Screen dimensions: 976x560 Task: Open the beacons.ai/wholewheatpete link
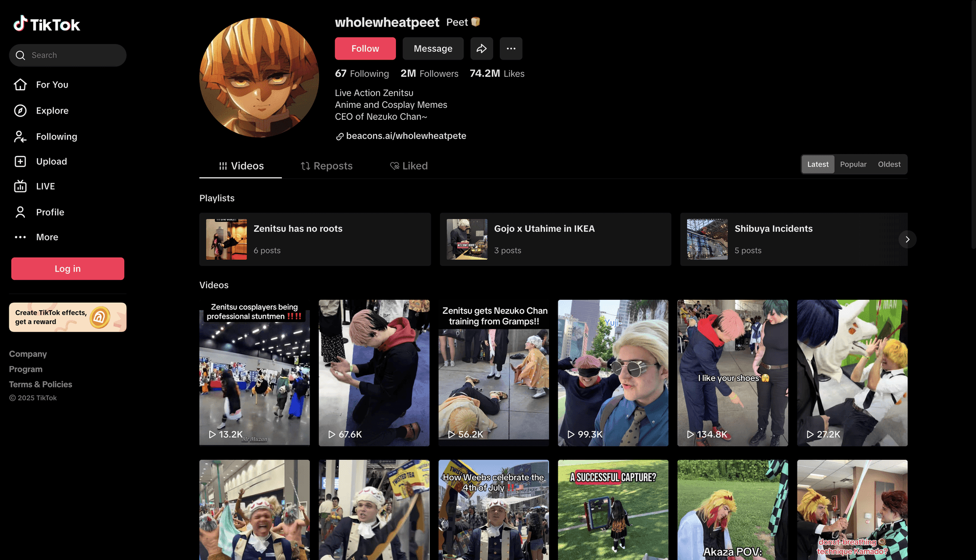pyautogui.click(x=406, y=136)
